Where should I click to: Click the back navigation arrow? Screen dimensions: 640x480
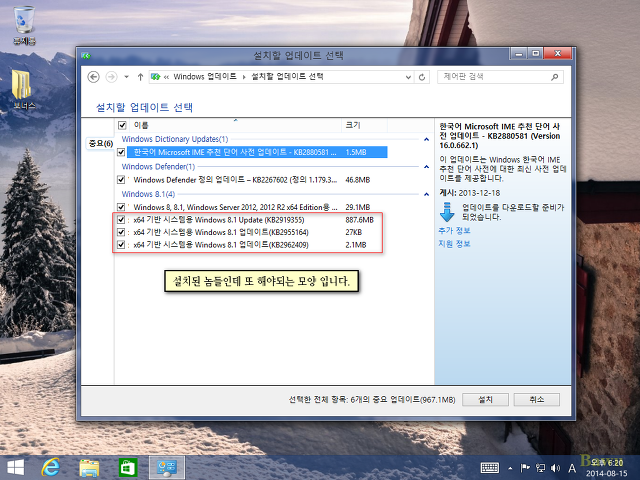[93, 77]
